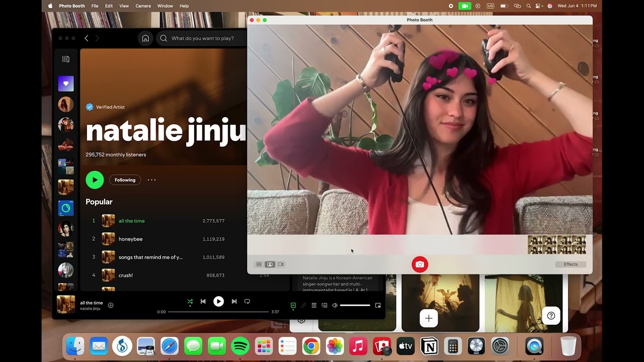
Task: Open Google Chrome from the Dock
Action: tap(311, 346)
